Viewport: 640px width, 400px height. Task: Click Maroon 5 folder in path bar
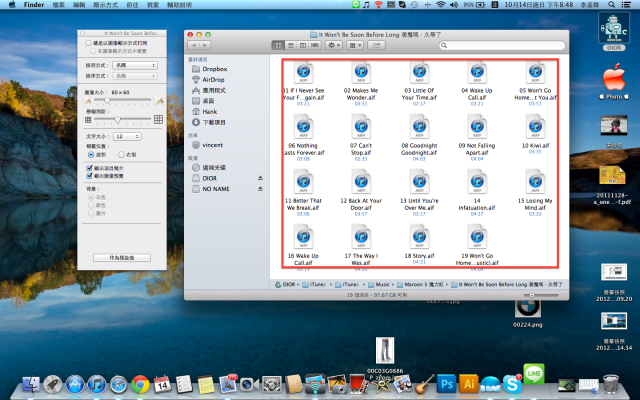click(x=421, y=284)
